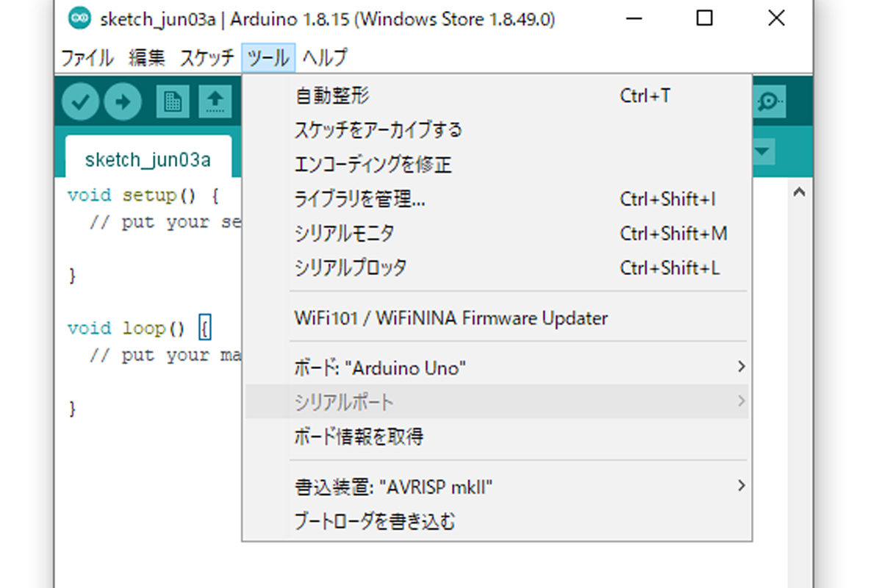882x588 pixels.
Task: Open Serial Monitor magnifier icon
Action: point(770,101)
